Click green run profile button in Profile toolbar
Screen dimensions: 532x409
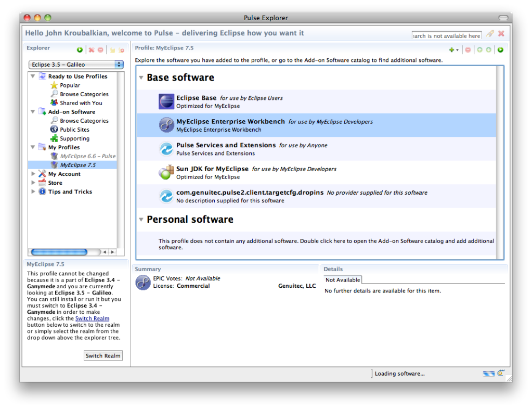point(500,50)
